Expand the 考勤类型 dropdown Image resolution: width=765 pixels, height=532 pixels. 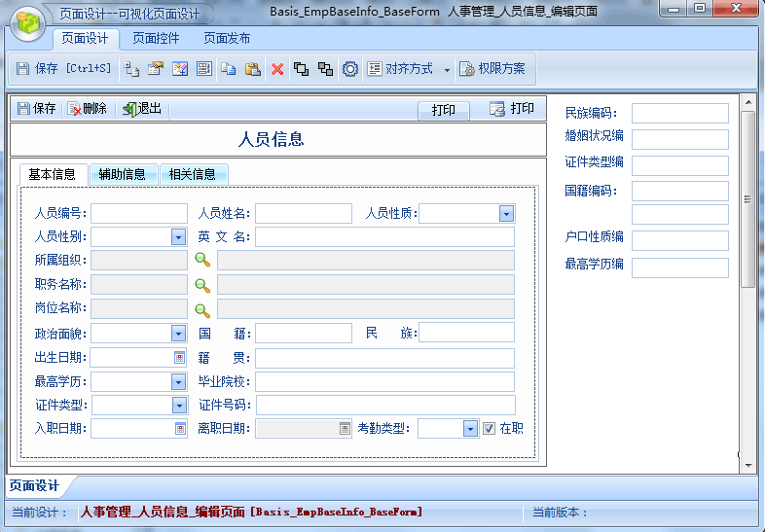[470, 429]
